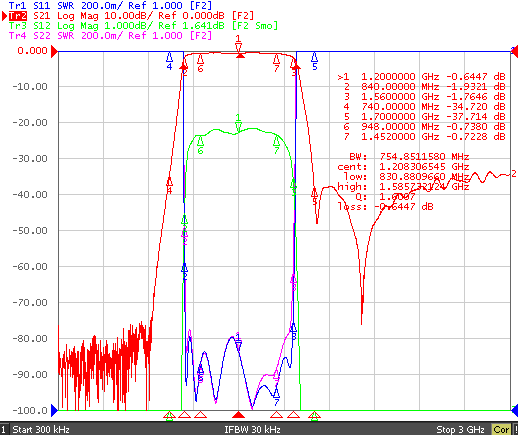Viewport: 518px width, 435px height.
Task: Click red marker 6 on the S21 trace
Action: (200, 63)
